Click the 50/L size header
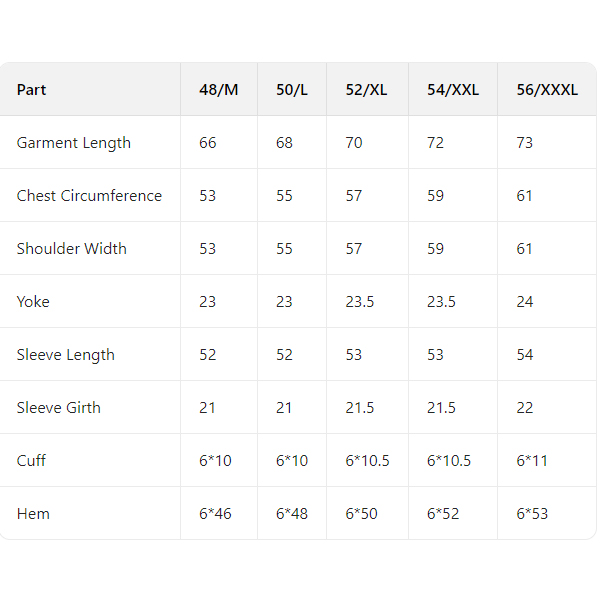 (292, 90)
